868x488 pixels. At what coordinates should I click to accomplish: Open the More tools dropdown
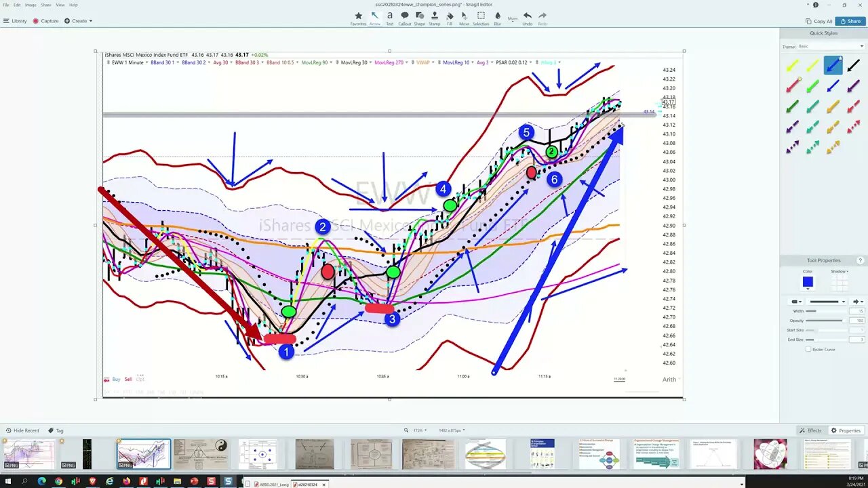(513, 18)
